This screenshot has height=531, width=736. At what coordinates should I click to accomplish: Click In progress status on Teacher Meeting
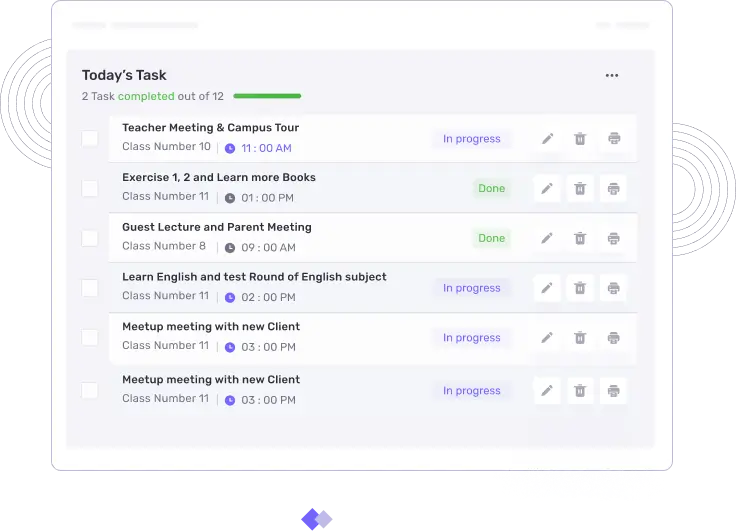tap(471, 139)
